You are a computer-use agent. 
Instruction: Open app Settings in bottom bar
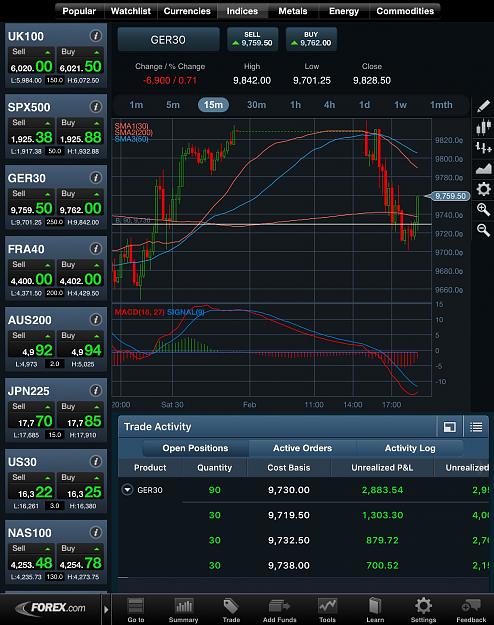423,610
